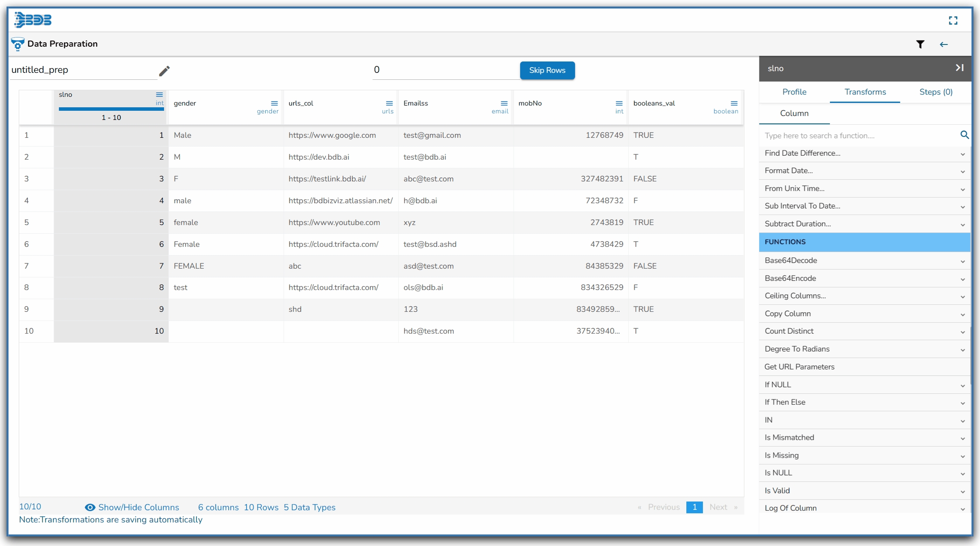Toggle Show/Hide Columns eye
The width and height of the screenshot is (980, 546).
90,507
